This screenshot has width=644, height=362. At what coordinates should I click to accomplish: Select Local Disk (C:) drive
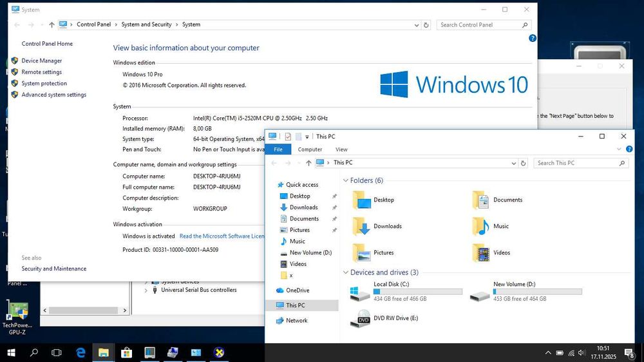[x=406, y=291]
